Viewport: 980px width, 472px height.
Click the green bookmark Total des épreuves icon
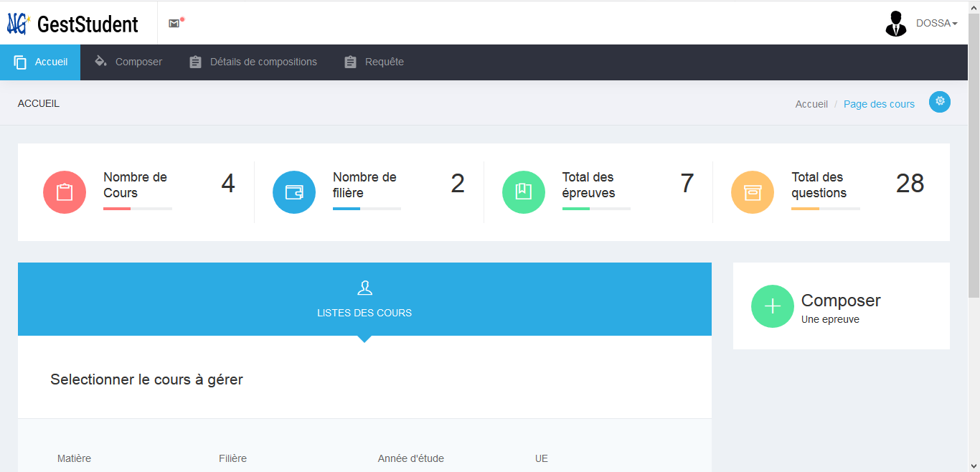524,192
